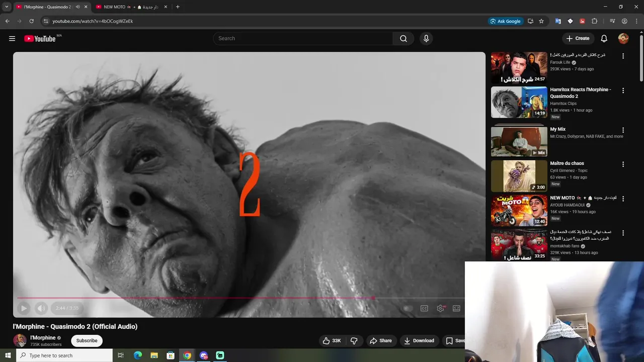Open the NEW MOTO video thumbnail
644x362 pixels.
click(x=519, y=211)
